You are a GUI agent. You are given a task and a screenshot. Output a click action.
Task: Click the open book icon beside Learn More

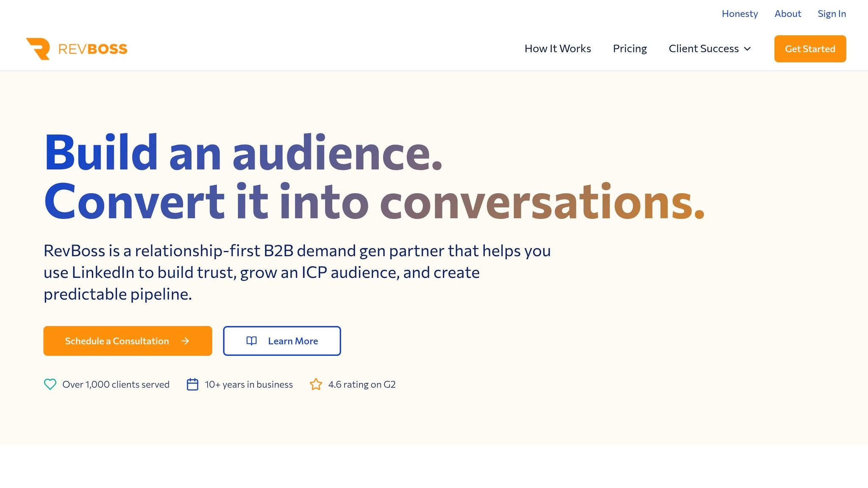[251, 341]
